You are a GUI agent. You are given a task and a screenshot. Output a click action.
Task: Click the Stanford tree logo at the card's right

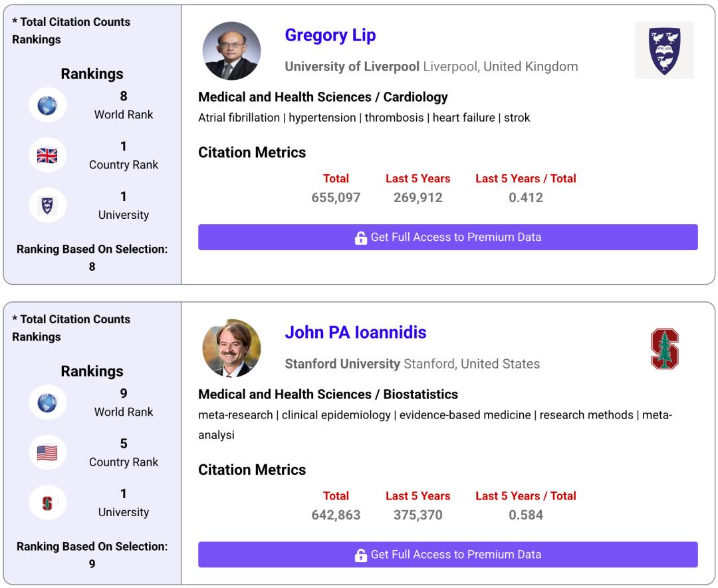coord(664,349)
